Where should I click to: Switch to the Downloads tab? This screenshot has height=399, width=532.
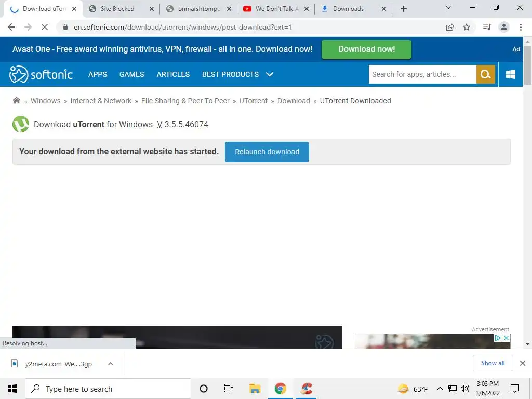coord(348,9)
